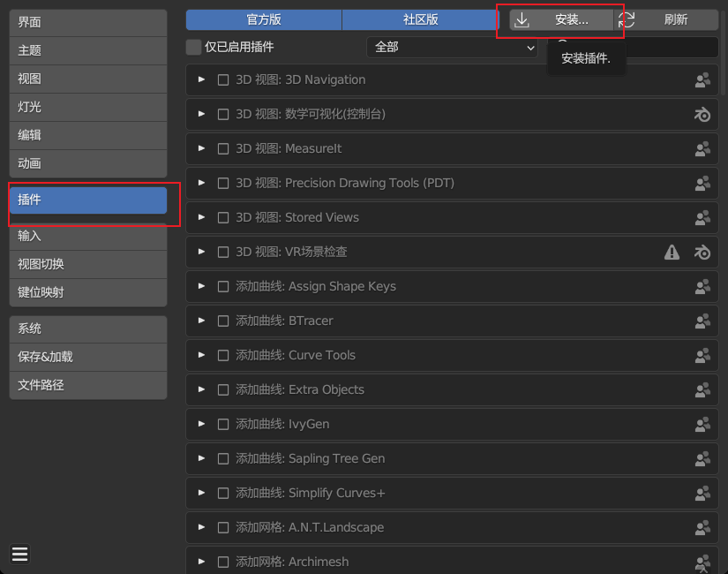Expand the MeasureIt add-on details
The height and width of the screenshot is (574, 728).
click(201, 148)
